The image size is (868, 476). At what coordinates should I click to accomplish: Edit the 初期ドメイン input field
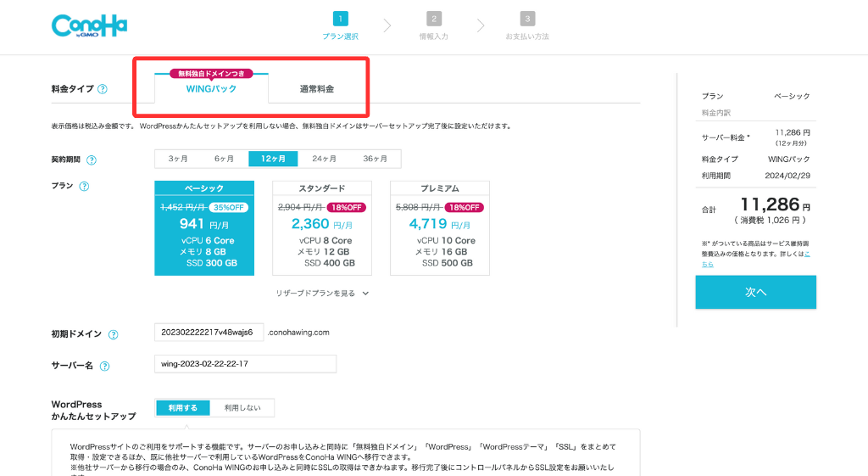[209, 333]
